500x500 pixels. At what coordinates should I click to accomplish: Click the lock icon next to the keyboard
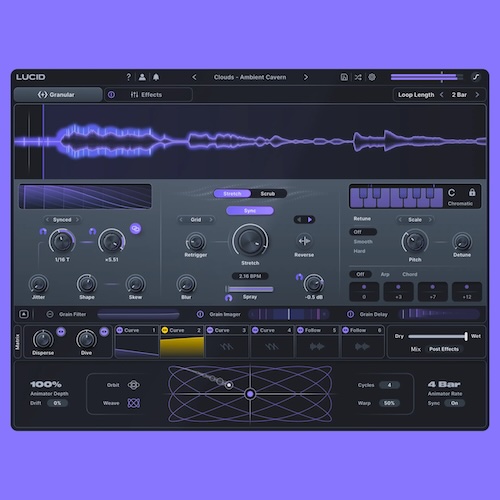coord(472,192)
